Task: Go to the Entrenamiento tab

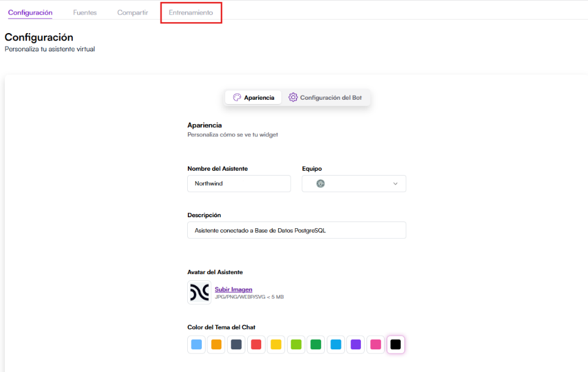Action: click(191, 13)
